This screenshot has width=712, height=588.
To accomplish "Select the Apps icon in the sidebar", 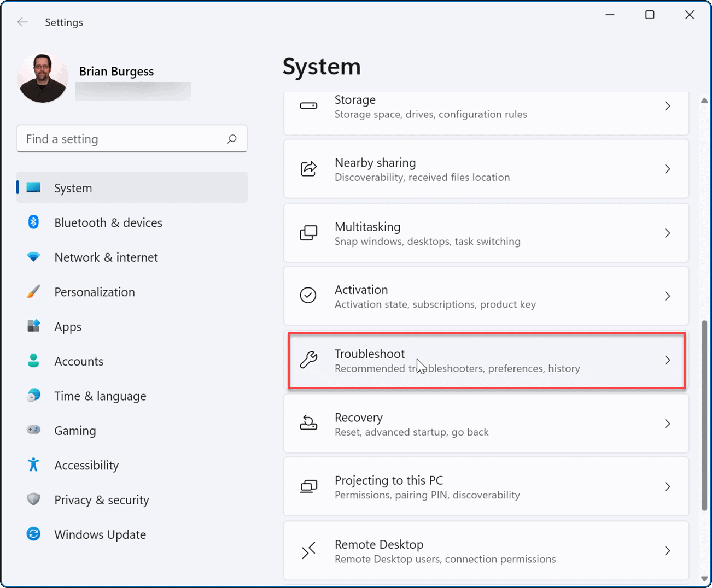I will coord(33,326).
